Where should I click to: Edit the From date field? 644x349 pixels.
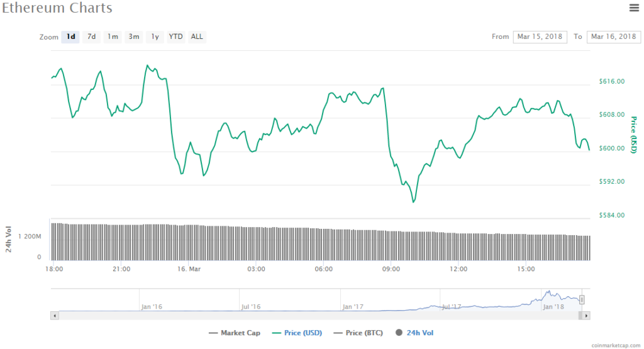540,36
